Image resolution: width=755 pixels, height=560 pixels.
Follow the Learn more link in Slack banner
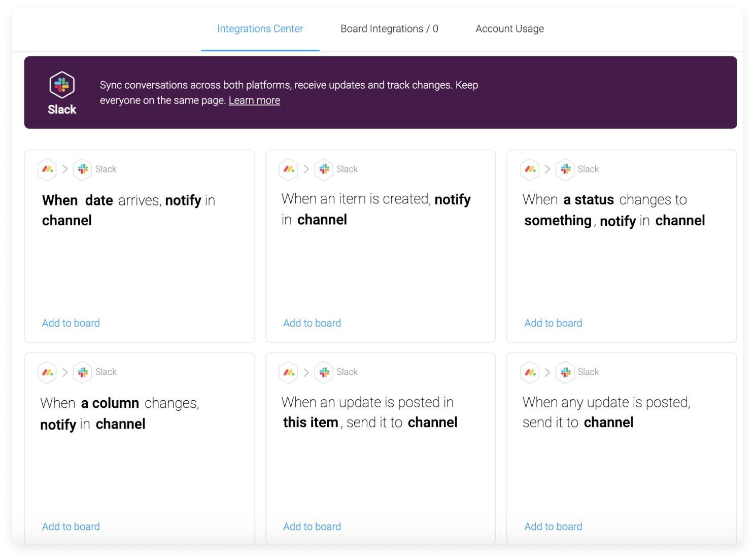[254, 100]
